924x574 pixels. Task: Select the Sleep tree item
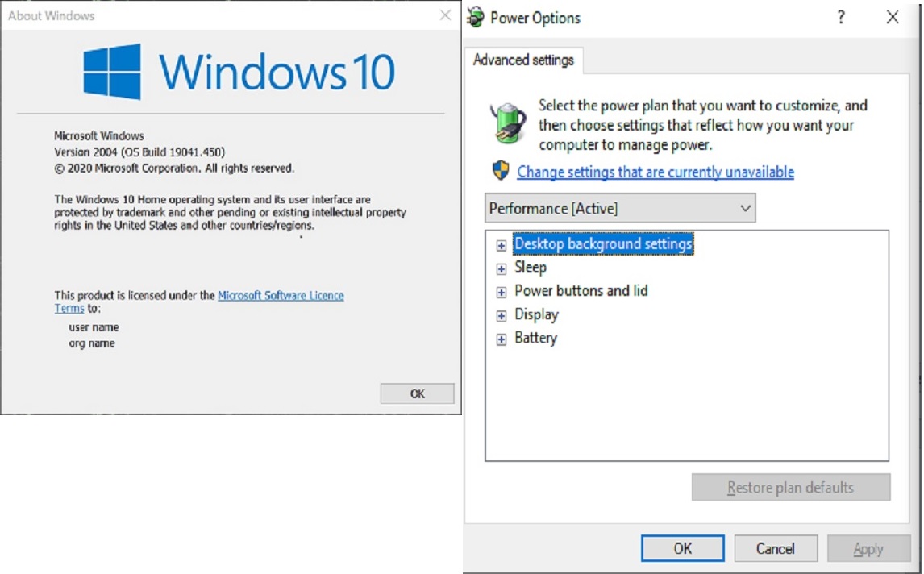531,268
